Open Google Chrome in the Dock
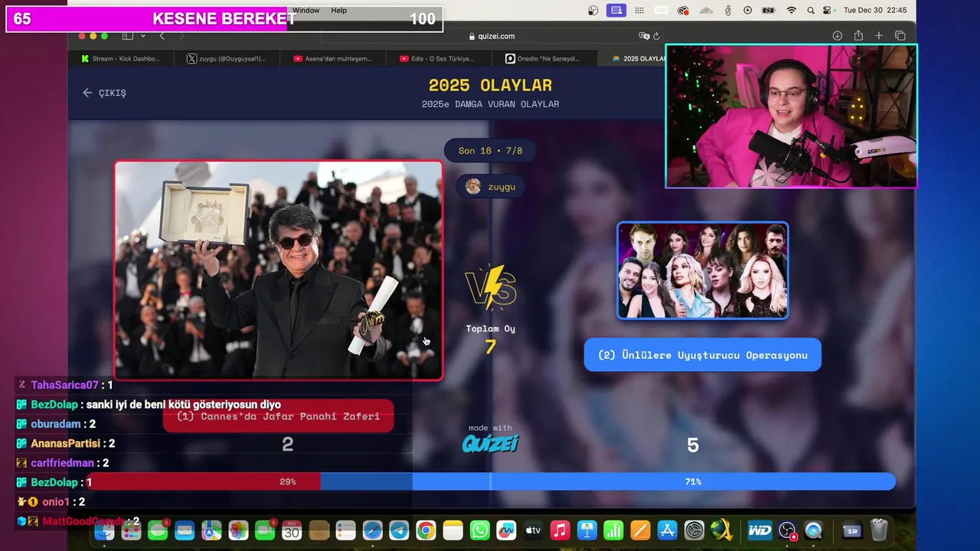Viewport: 980px width, 551px height. tap(426, 530)
